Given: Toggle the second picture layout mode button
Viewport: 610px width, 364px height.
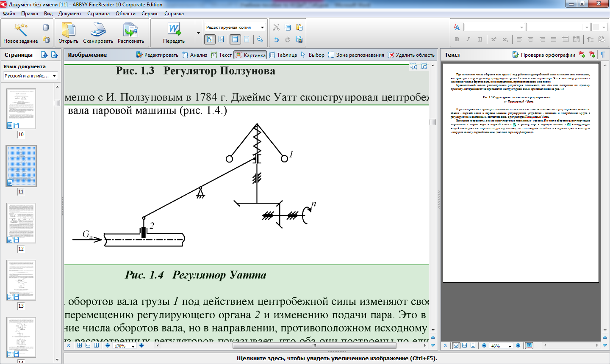Looking at the screenshot, I should click(221, 39).
